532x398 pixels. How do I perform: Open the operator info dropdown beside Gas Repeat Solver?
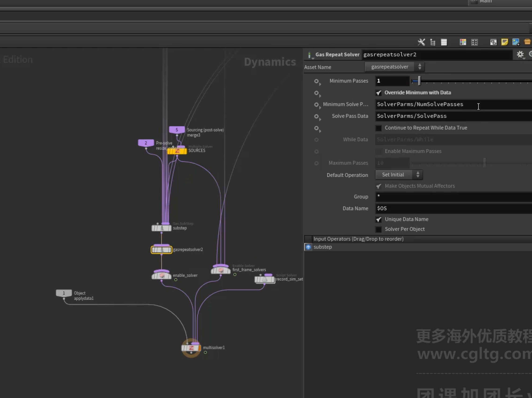click(x=310, y=55)
